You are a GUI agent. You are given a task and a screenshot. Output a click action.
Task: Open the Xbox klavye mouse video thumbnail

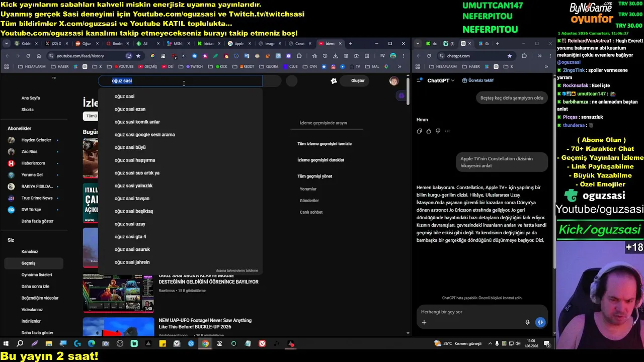pyautogui.click(x=118, y=294)
